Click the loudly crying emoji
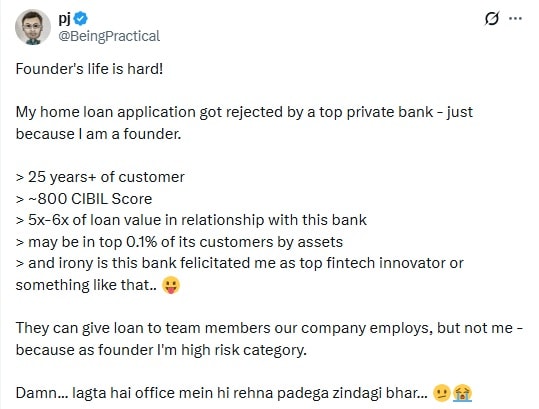This screenshot has width=539, height=409. point(462,393)
